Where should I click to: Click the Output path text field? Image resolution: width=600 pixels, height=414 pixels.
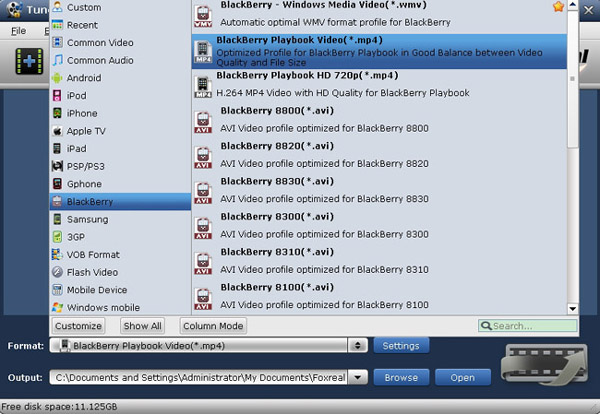pos(199,377)
